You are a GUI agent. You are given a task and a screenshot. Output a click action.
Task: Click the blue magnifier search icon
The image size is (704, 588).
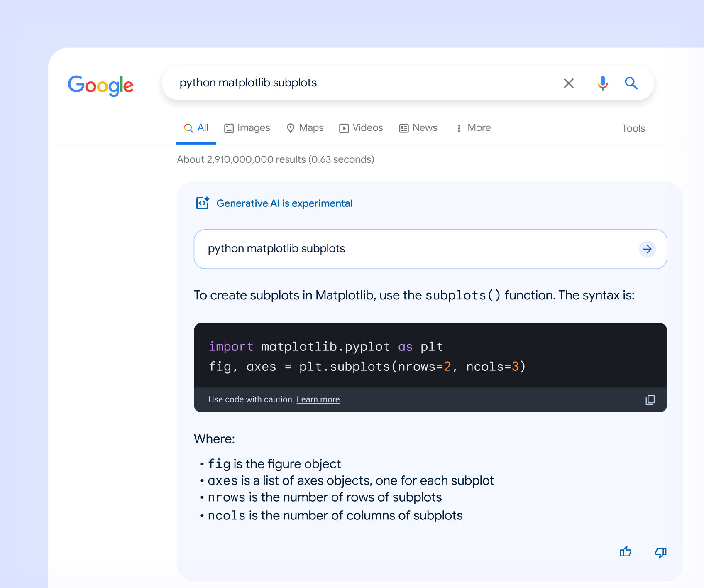coord(631,83)
